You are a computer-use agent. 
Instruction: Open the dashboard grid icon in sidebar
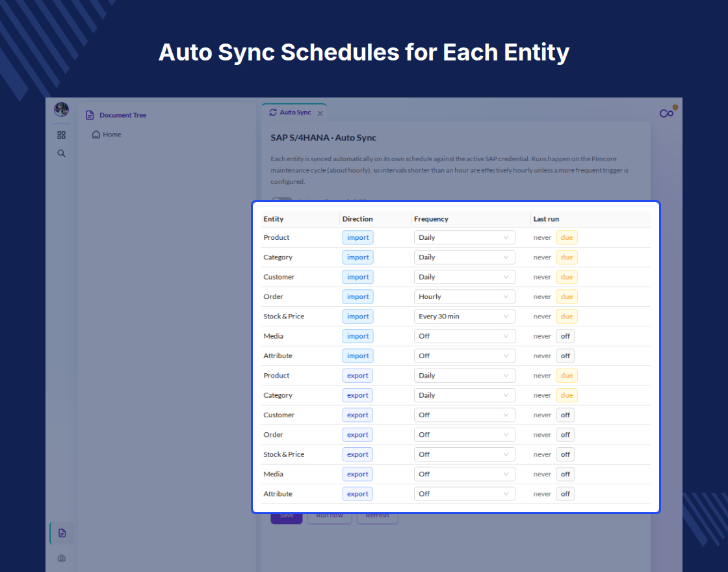(x=61, y=135)
